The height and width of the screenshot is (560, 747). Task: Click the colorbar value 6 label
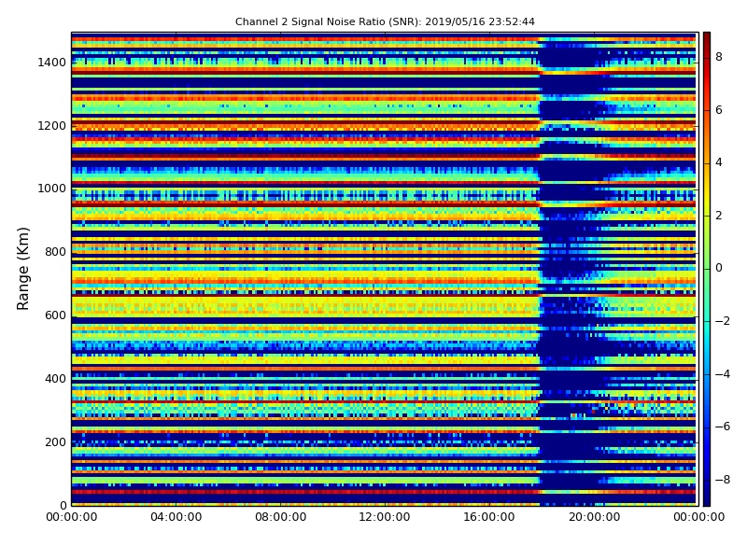click(x=719, y=110)
